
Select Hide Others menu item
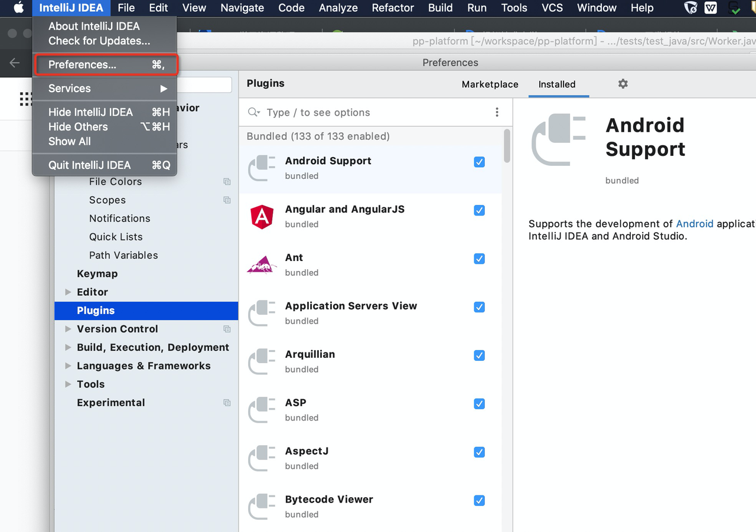tap(105, 127)
